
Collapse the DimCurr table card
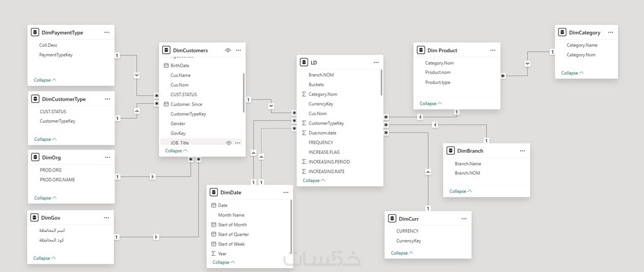tap(402, 253)
